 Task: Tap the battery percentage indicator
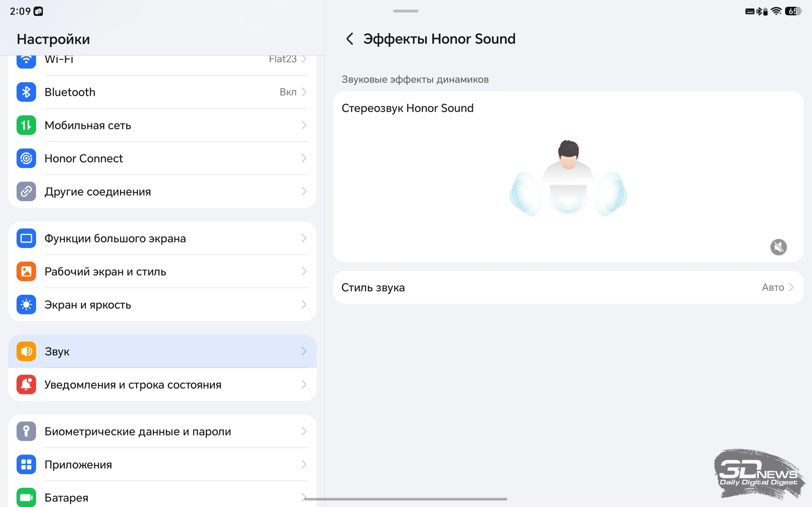[x=793, y=11]
